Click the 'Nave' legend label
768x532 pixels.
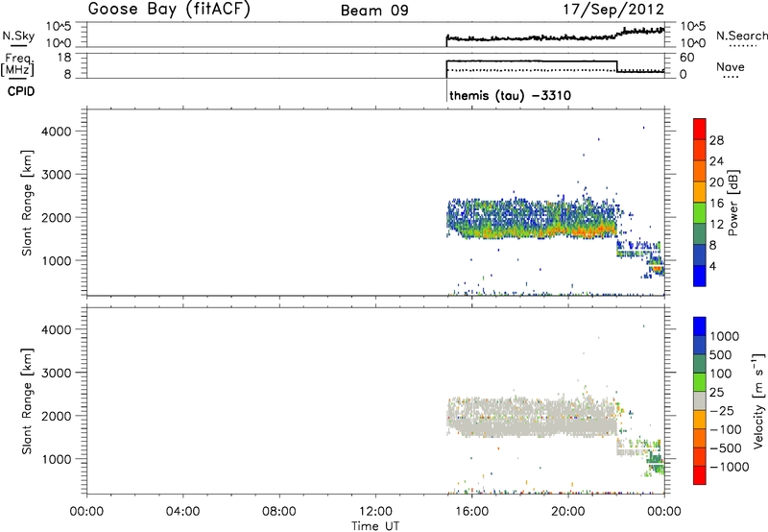731,67
